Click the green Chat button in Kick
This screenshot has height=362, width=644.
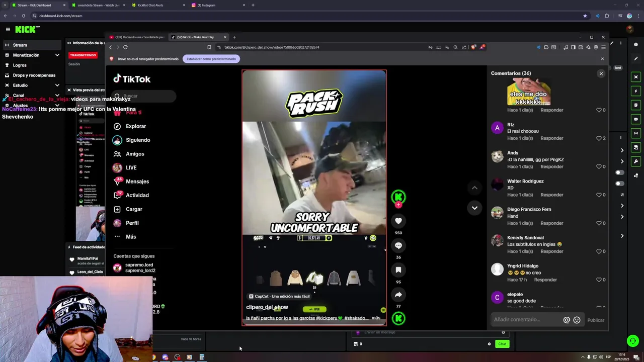502,344
